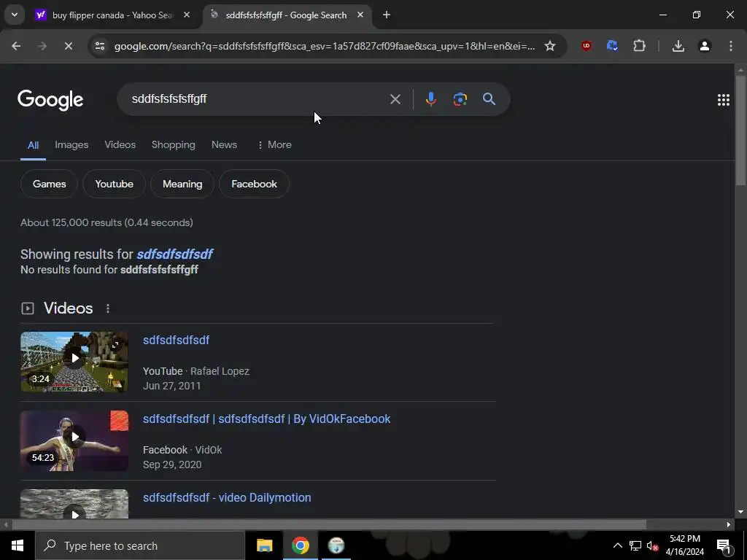The image size is (747, 560).
Task: Close the Yahoo Search tab
Action: click(x=187, y=15)
